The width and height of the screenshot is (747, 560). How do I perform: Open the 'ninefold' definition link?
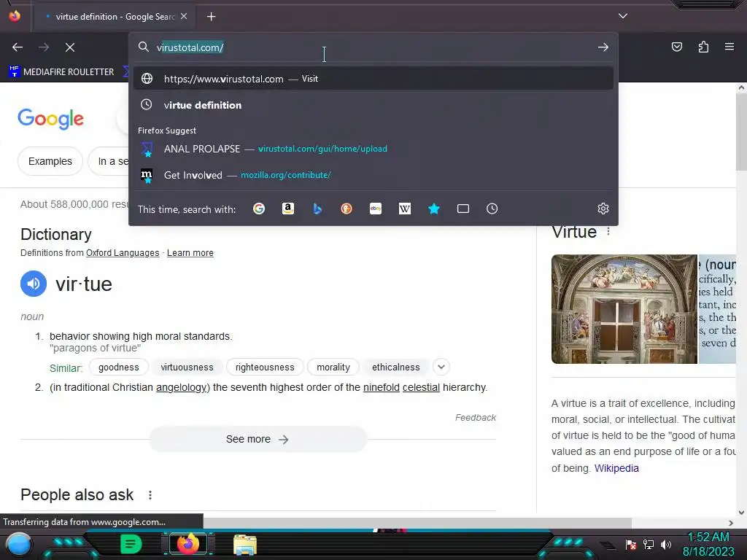(381, 388)
